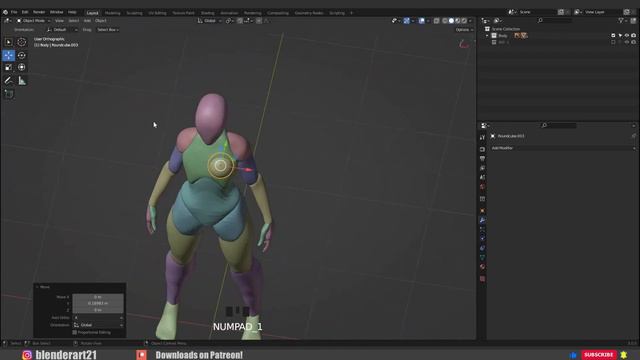The height and width of the screenshot is (360, 640).
Task: Open the Object Constraints properties tab
Action: [x=482, y=248]
